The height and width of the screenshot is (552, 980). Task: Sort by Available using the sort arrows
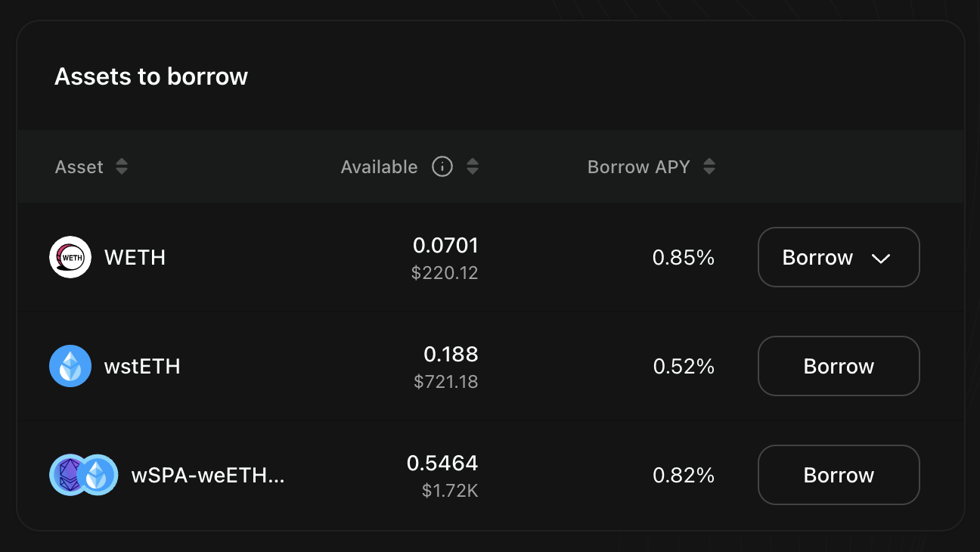pyautogui.click(x=473, y=167)
